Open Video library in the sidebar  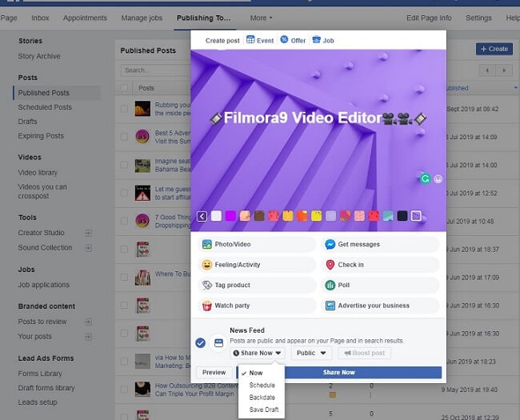coord(38,173)
